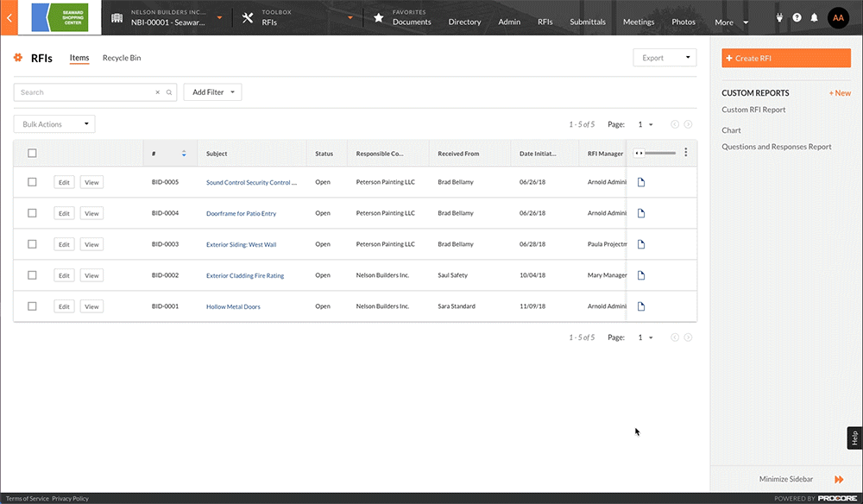Click the search magnifier icon

[x=169, y=92]
